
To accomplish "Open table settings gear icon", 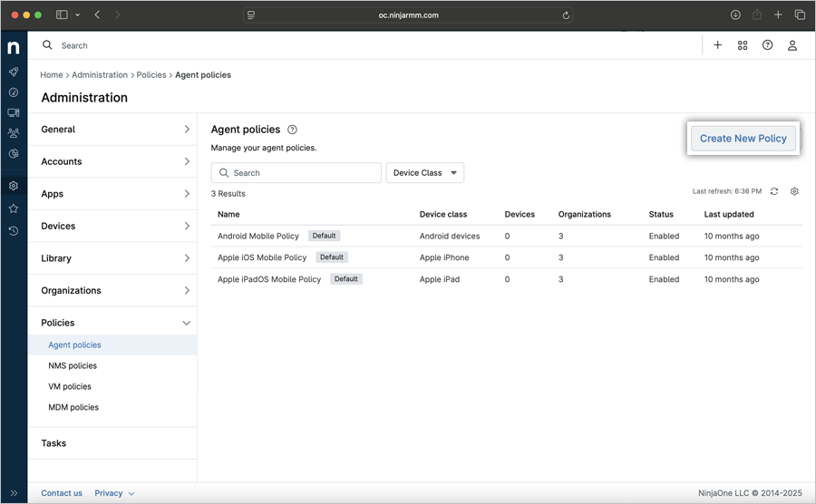I will tap(794, 191).
